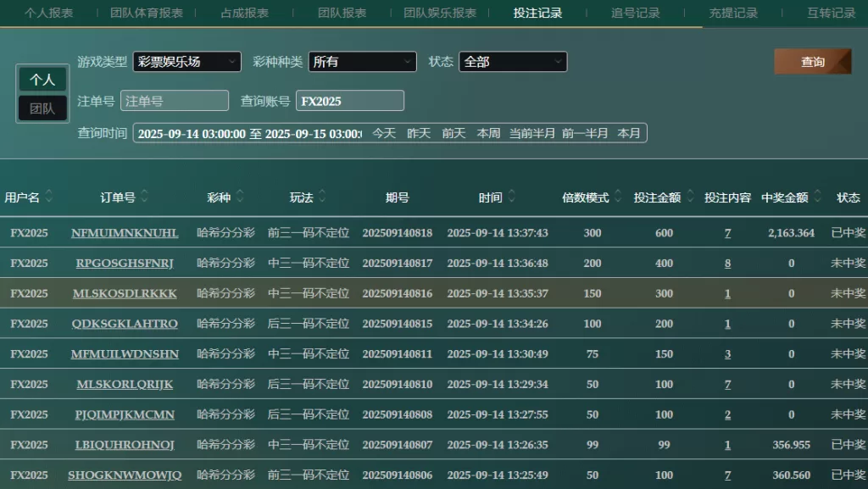Sort the table by 用户名 column icon
The image size is (868, 489).
pyautogui.click(x=49, y=197)
